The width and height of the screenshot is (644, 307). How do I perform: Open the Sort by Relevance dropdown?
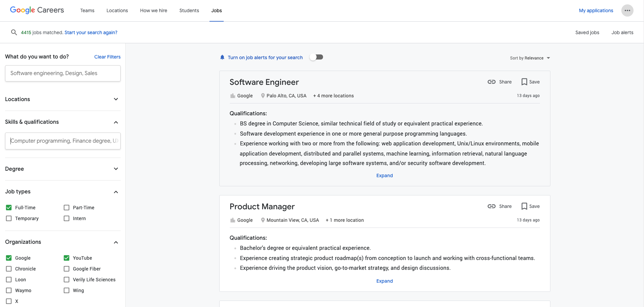tap(530, 58)
